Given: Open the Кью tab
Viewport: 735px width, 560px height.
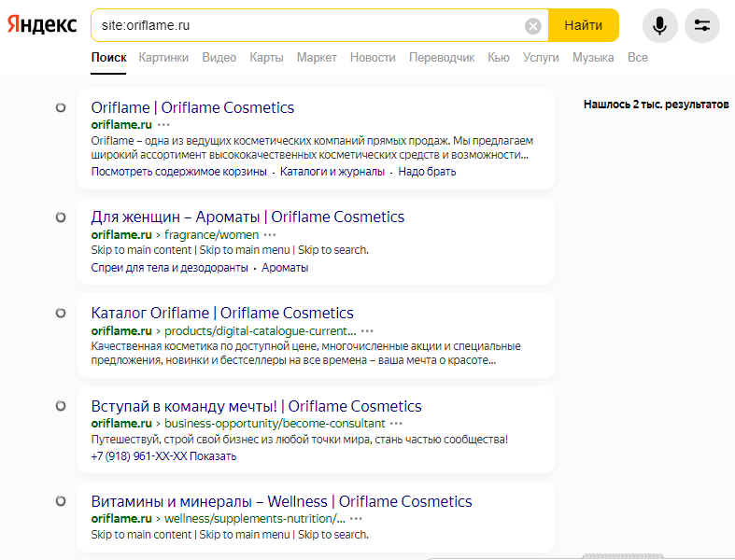Looking at the screenshot, I should [499, 58].
